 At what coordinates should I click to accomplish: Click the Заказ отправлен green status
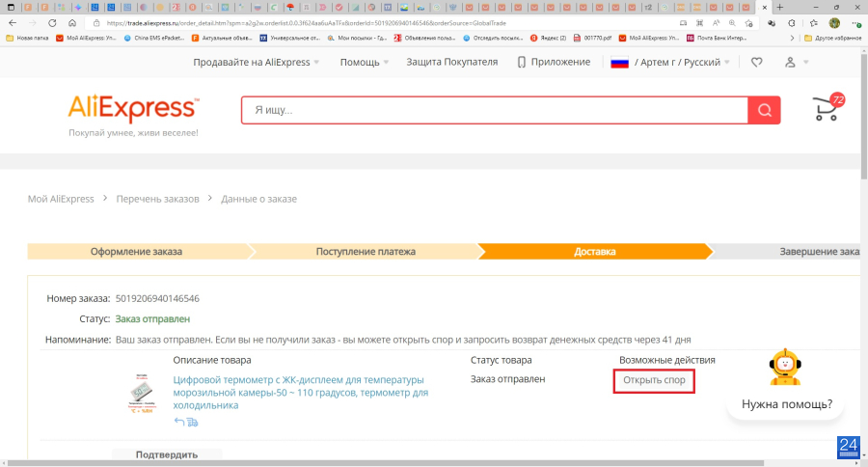click(152, 319)
